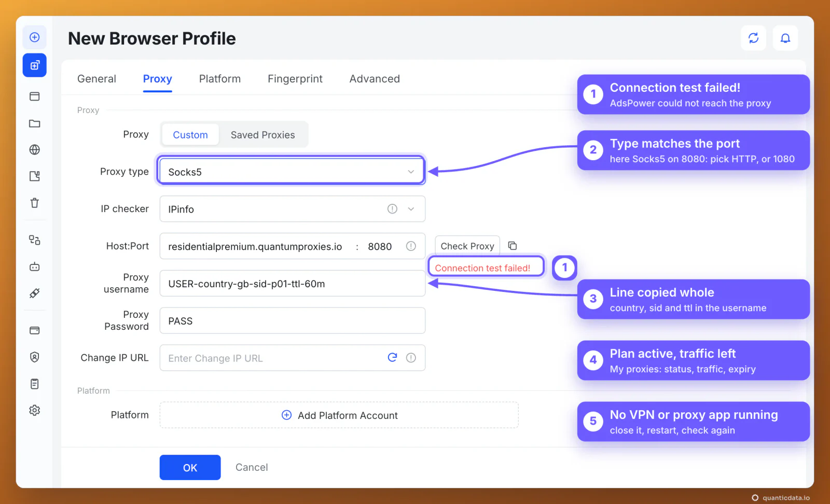Click the Proxy Password input field
The image size is (830, 504).
tap(292, 321)
